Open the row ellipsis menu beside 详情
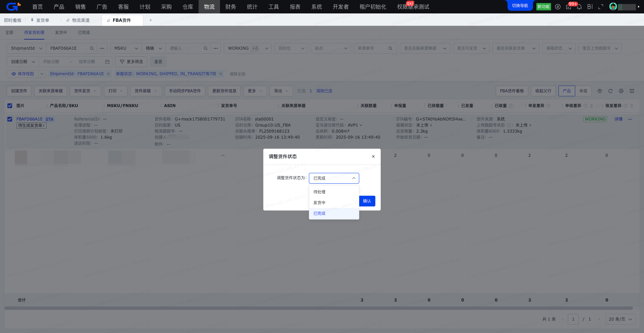 630,119
